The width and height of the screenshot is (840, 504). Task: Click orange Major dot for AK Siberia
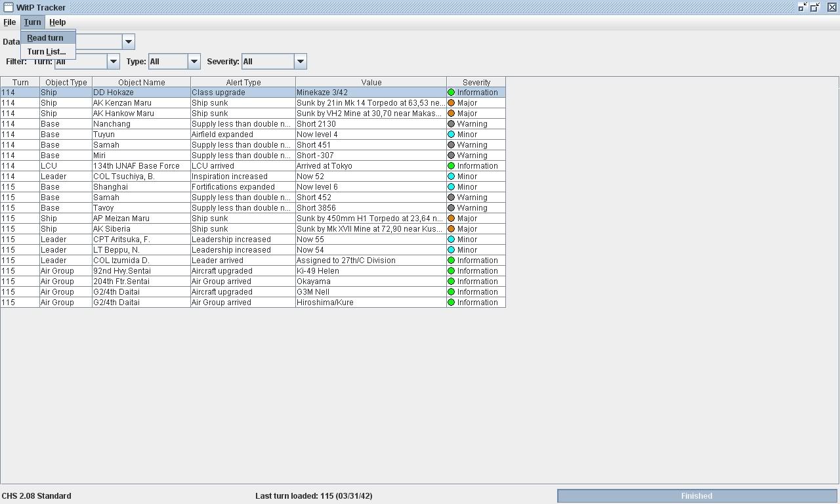[451, 229]
